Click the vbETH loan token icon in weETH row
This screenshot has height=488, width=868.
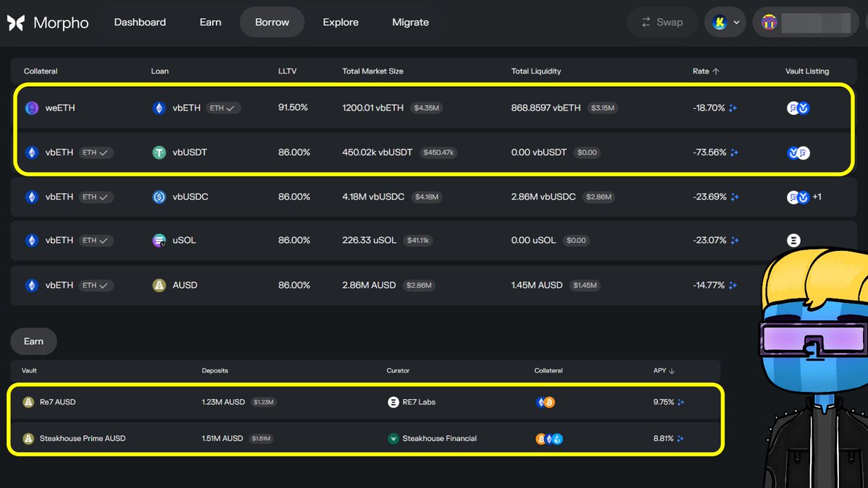(x=158, y=108)
